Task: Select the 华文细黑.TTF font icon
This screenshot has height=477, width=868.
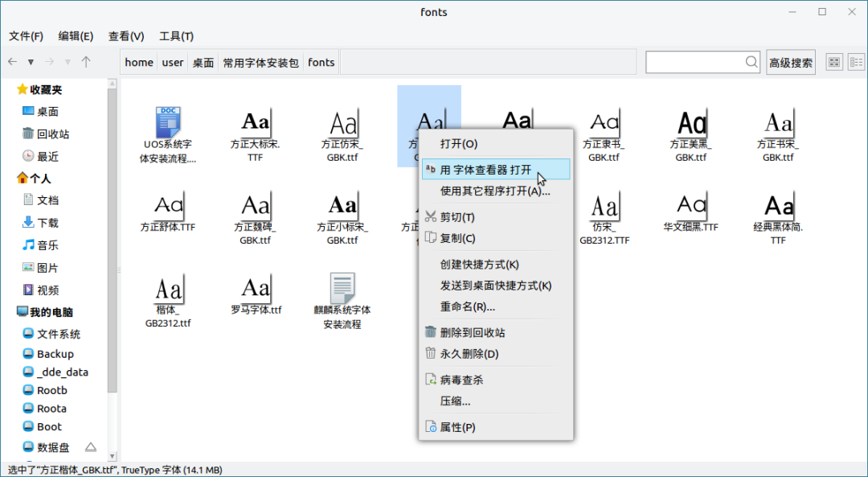Action: pos(691,206)
